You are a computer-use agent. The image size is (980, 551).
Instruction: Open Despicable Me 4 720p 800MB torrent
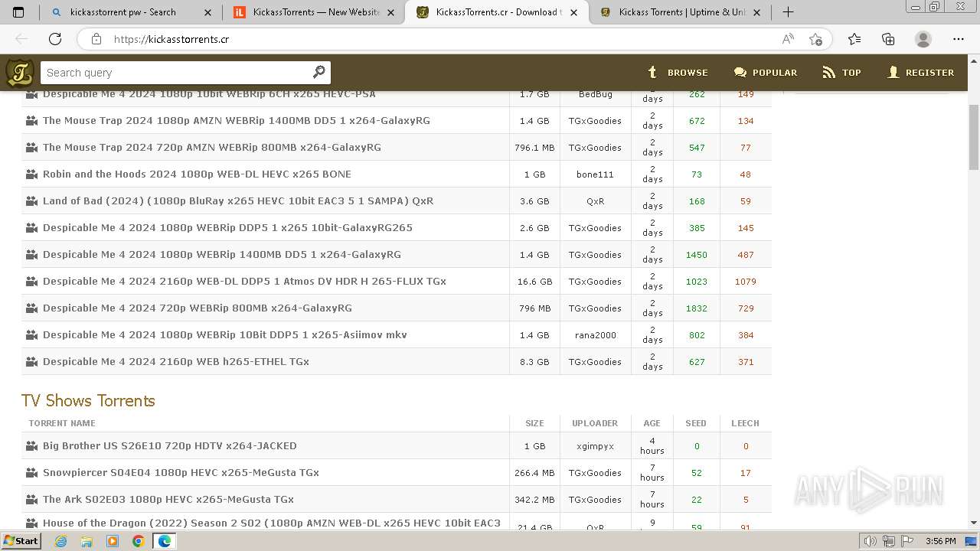coord(198,308)
